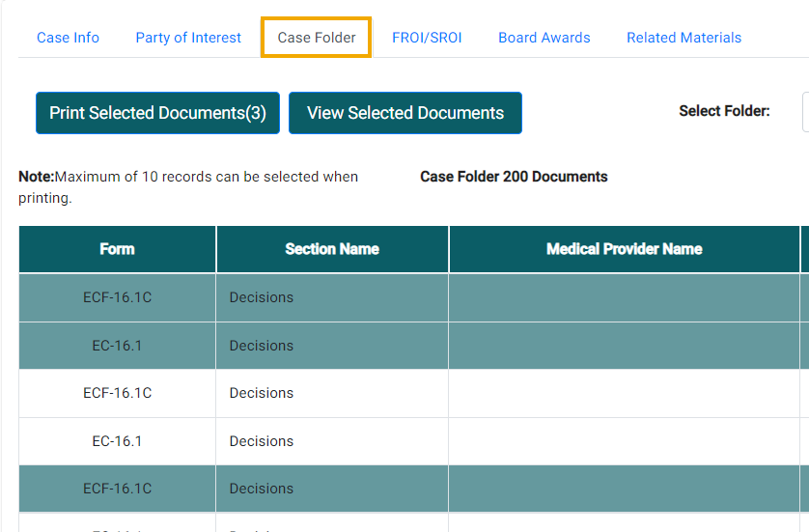The width and height of the screenshot is (809, 532).
Task: Select the highlighted Case Folder tab
Action: point(317,38)
